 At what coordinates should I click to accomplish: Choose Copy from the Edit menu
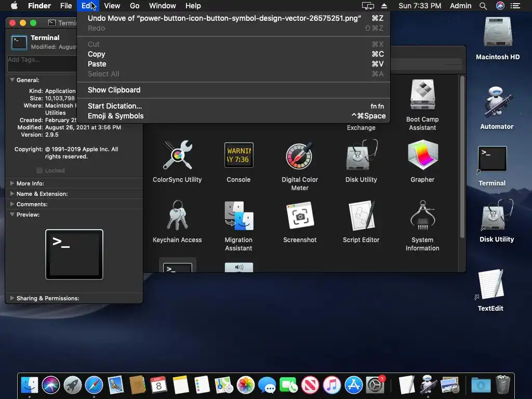pyautogui.click(x=233, y=54)
